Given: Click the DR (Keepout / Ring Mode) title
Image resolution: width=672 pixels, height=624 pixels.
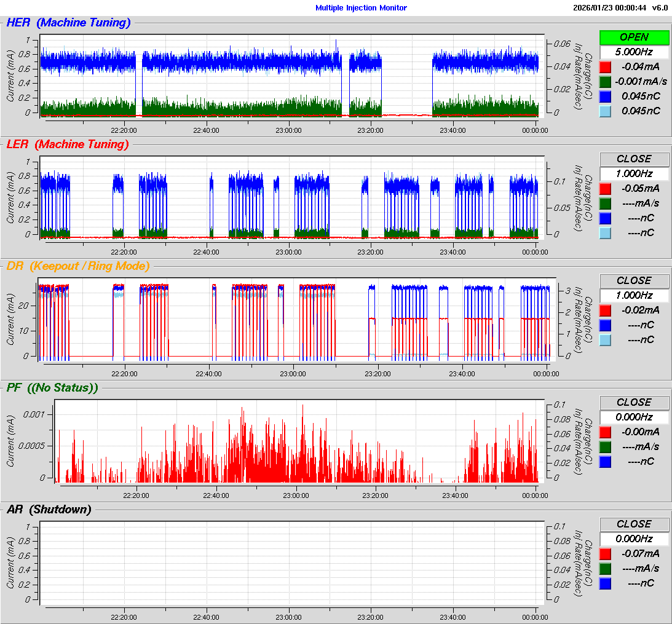Looking at the screenshot, I should tap(77, 266).
